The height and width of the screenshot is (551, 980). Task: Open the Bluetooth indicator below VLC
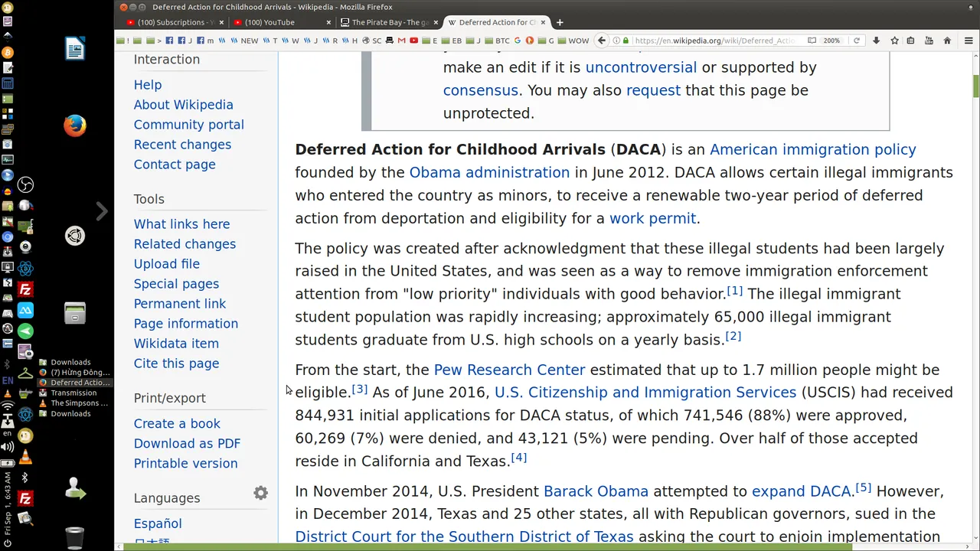click(x=25, y=477)
